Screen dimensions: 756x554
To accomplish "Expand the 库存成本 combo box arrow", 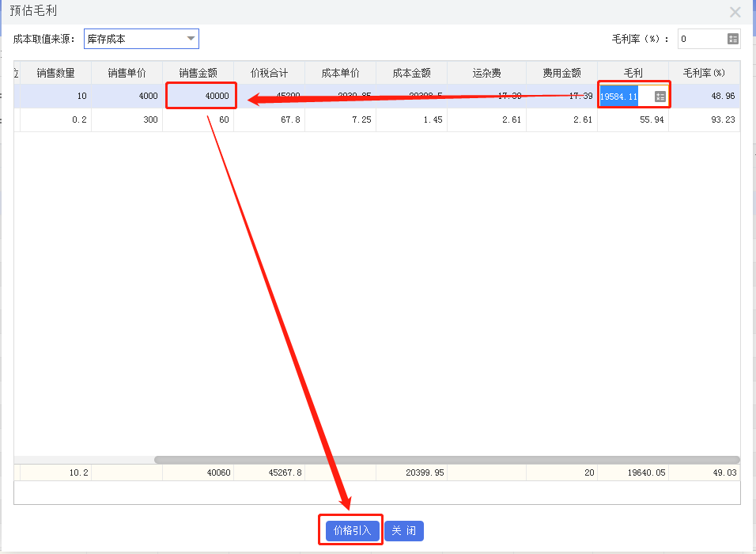I will click(190, 38).
